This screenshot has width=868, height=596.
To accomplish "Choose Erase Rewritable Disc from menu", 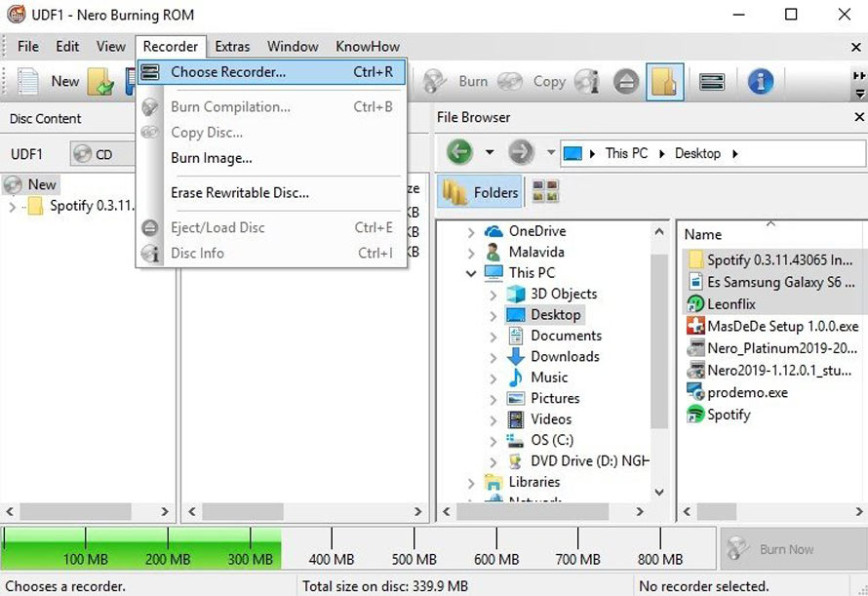I will click(x=240, y=193).
